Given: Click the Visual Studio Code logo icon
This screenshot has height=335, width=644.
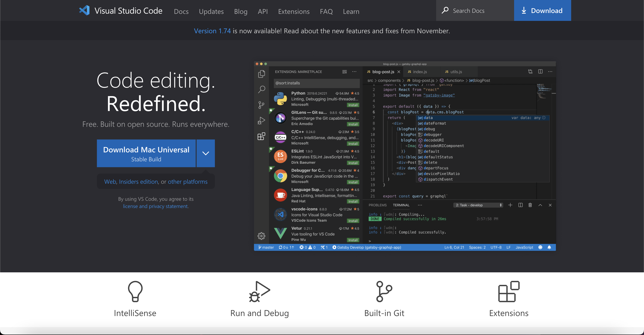Looking at the screenshot, I should tap(84, 10).
